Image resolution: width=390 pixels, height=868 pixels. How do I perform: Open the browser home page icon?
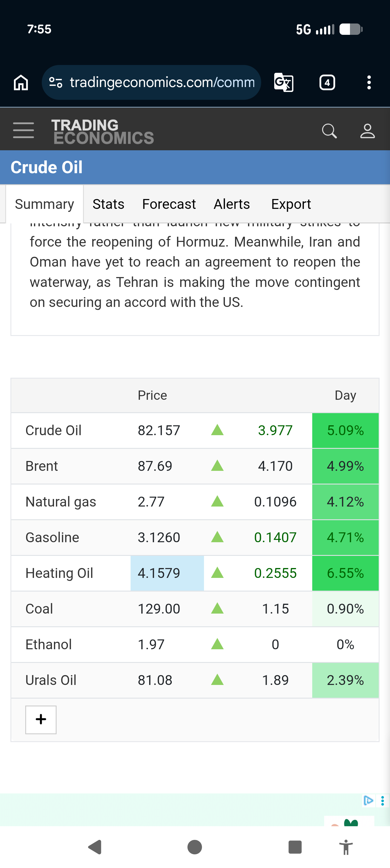click(x=21, y=83)
